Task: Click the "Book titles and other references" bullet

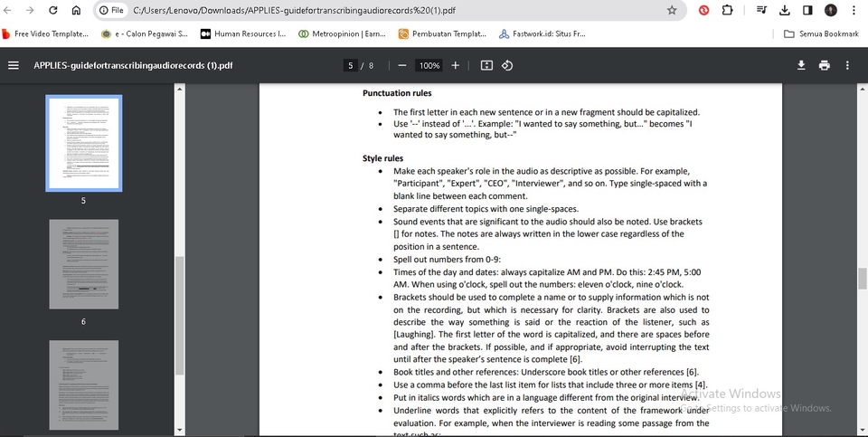Action: tap(546, 372)
